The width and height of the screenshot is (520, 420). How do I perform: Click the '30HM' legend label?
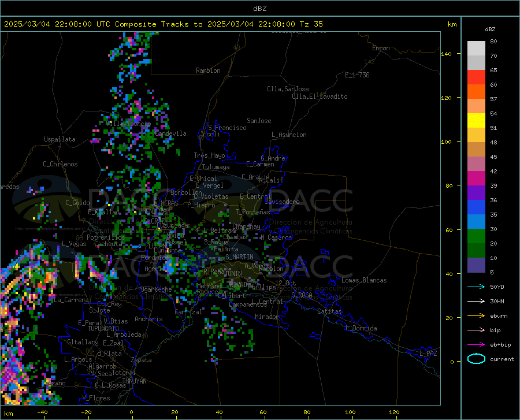tap(497, 302)
